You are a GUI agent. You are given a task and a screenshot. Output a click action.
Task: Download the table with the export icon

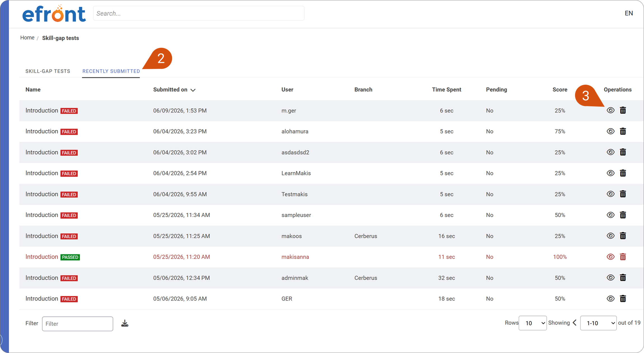pos(125,323)
